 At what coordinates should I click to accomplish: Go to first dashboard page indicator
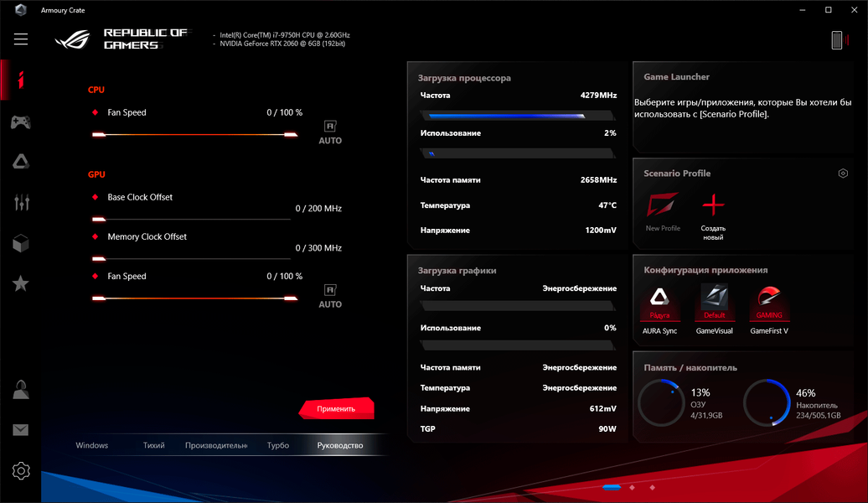[612, 487]
